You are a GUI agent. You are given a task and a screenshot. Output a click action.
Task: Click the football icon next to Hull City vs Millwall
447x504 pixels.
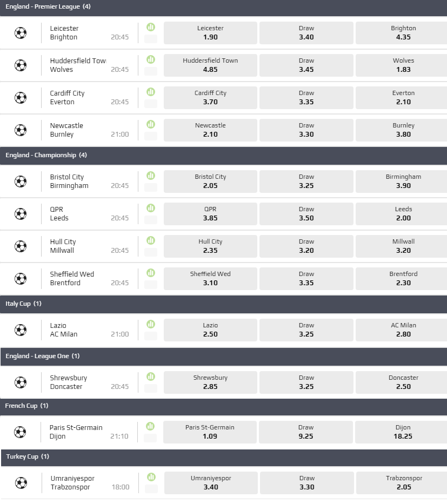(21, 246)
